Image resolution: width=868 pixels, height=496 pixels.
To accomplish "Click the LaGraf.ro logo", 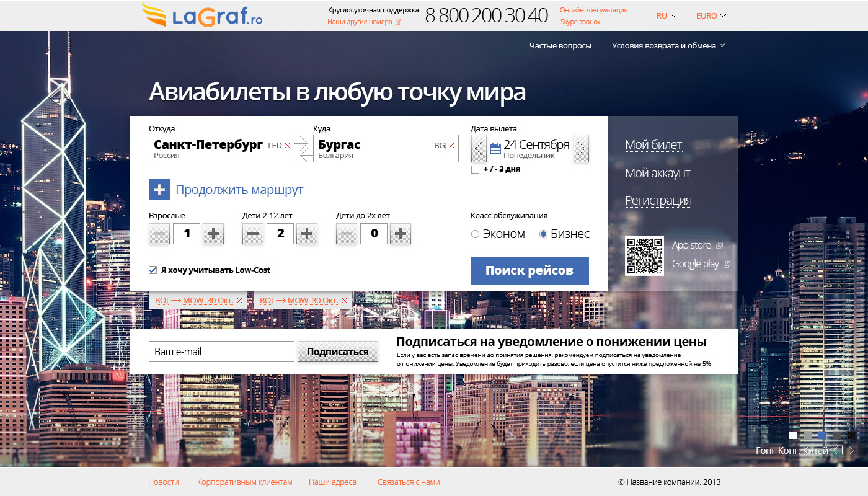I will tap(202, 15).
